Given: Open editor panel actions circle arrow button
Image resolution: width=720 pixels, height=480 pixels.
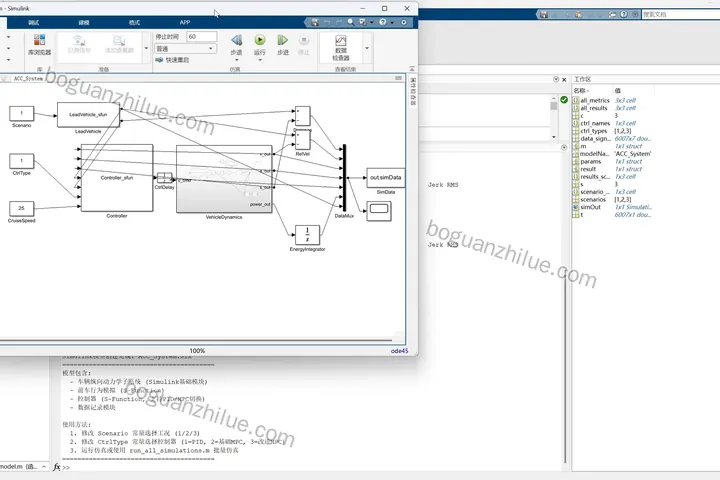Looking at the screenshot, I should [x=556, y=79].
